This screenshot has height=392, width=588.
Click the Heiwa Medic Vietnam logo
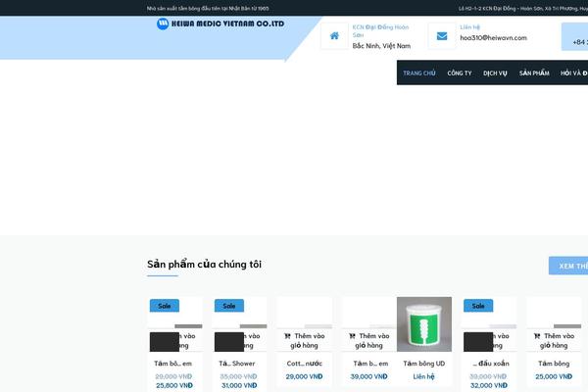pos(220,24)
